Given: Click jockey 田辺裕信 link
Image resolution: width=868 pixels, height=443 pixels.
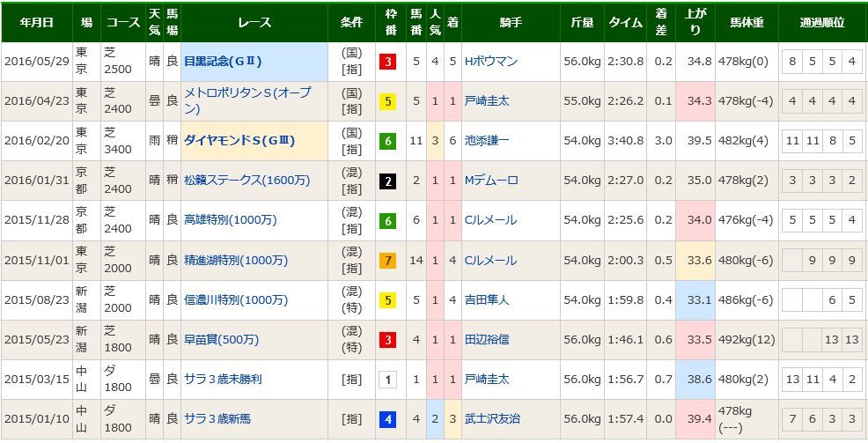Looking at the screenshot, I should point(487,340).
